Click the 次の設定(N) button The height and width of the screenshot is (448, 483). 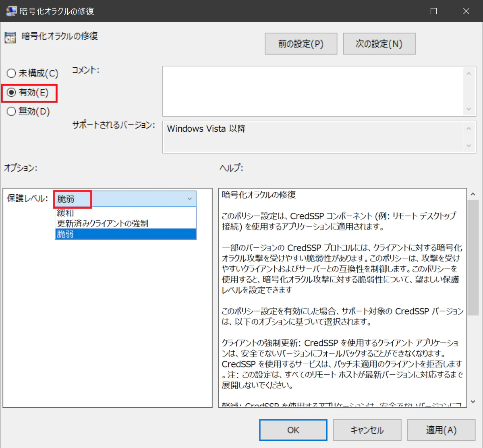tap(379, 44)
